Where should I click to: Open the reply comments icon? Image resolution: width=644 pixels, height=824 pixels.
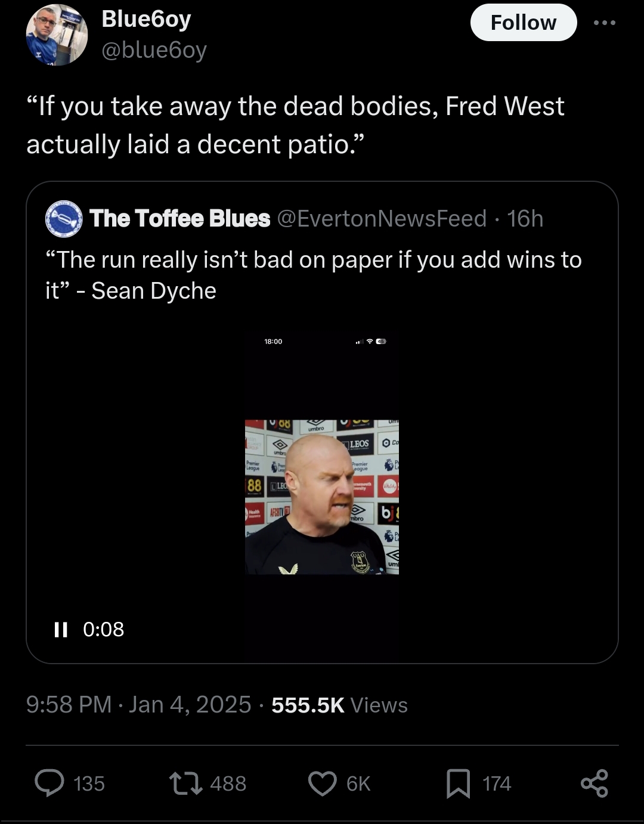point(50,783)
